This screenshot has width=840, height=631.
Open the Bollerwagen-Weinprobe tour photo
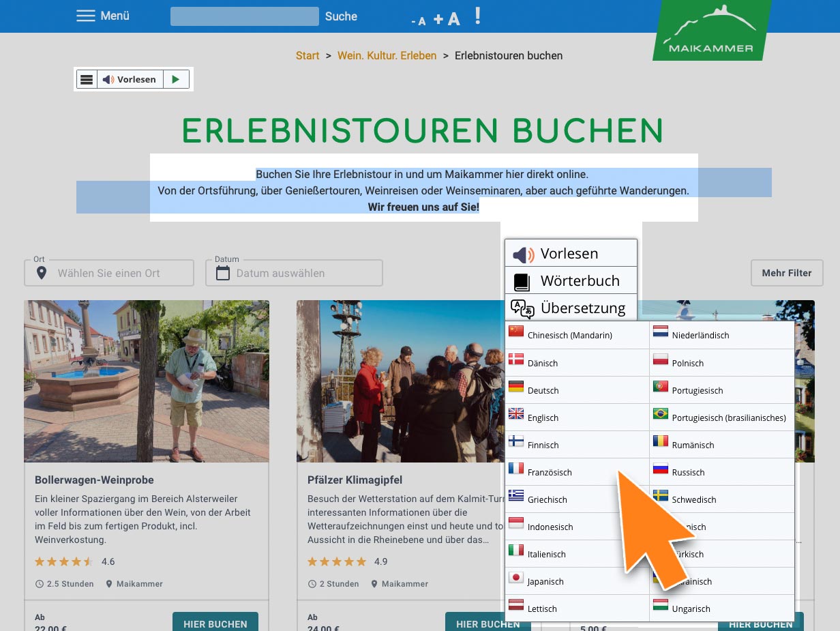click(x=147, y=381)
